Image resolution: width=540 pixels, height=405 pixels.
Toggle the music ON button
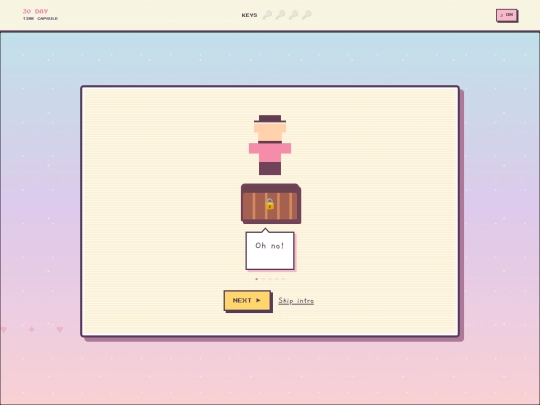click(x=507, y=15)
